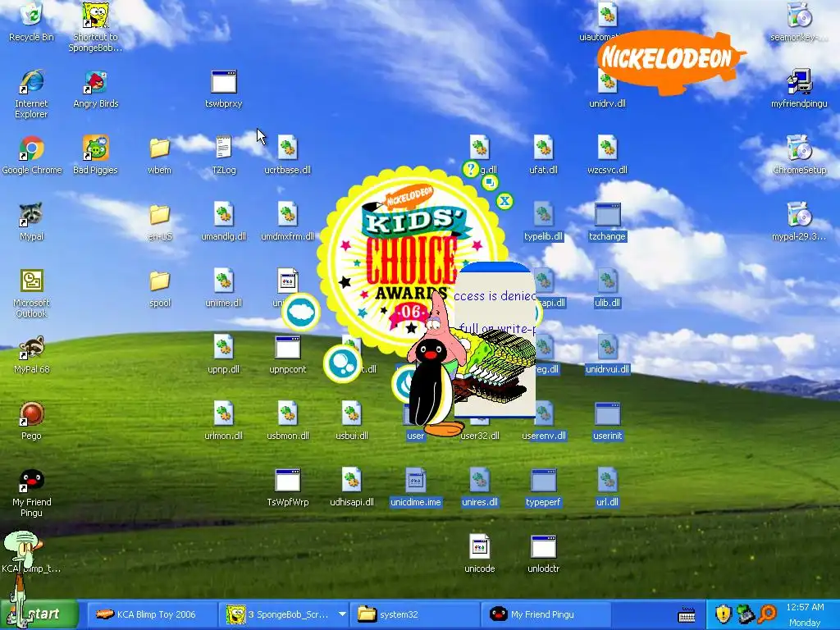Select the Bad Piggies icon
Screen dimensions: 840x630
[x=95, y=155]
